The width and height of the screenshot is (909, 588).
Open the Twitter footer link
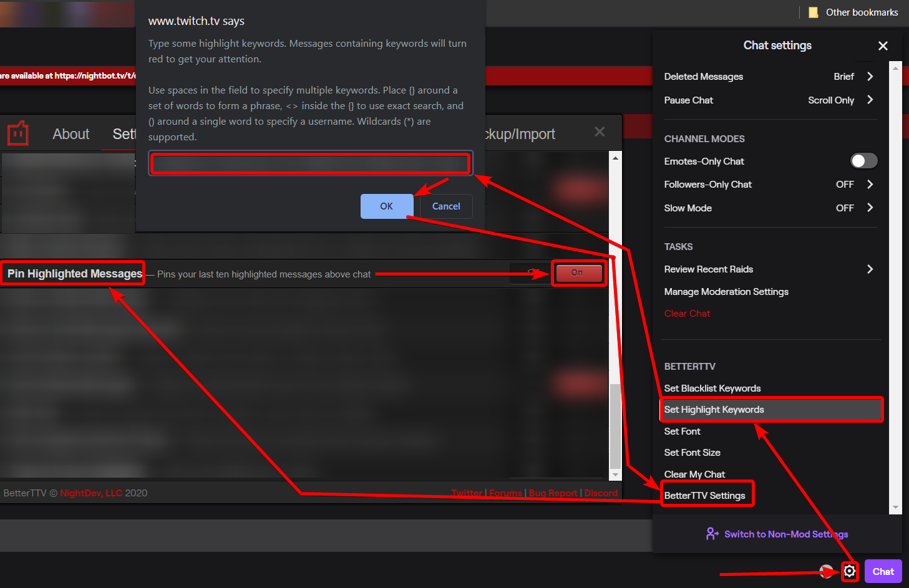click(x=467, y=493)
